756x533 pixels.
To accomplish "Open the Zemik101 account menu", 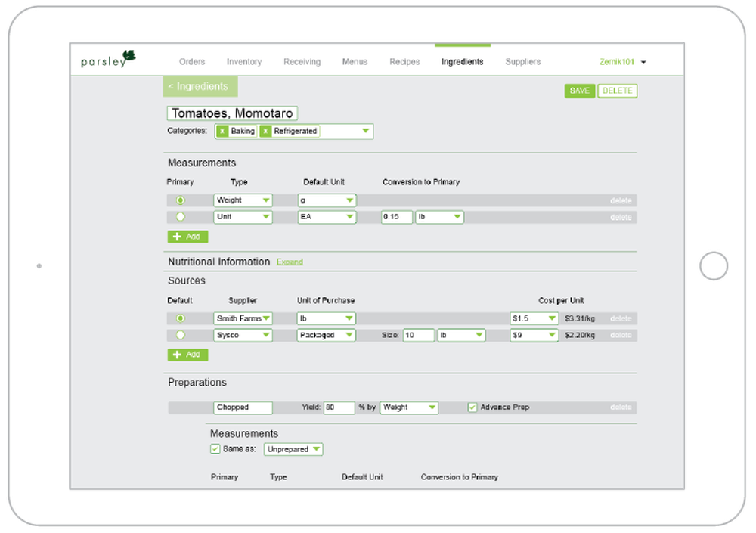I will [619, 61].
